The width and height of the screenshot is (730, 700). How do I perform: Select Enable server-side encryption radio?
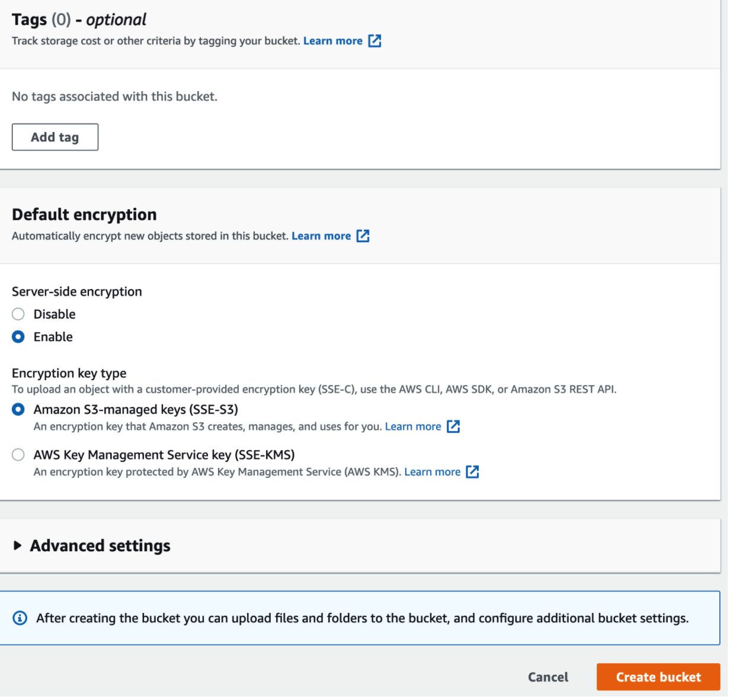point(18,337)
